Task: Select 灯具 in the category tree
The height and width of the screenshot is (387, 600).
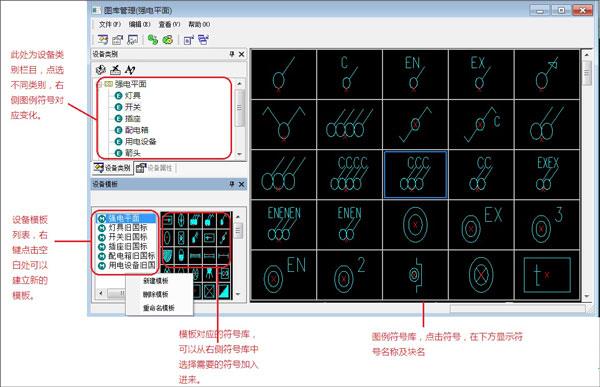Action: point(133,95)
